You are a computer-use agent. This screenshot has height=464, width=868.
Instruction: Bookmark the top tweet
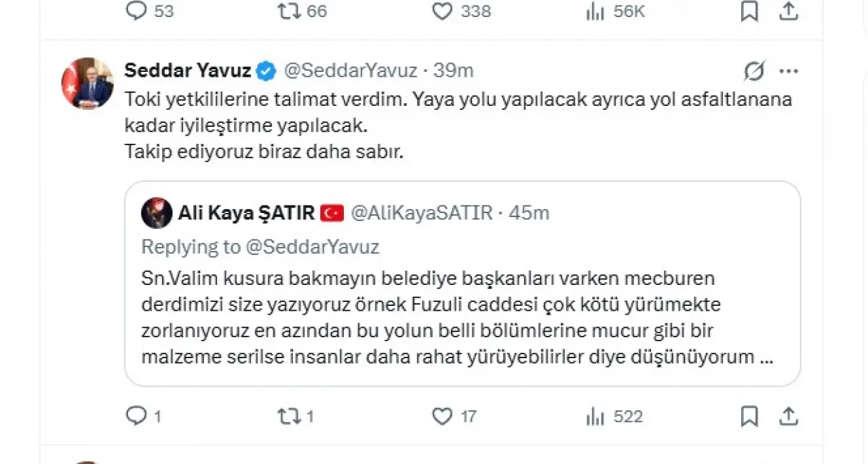(749, 11)
